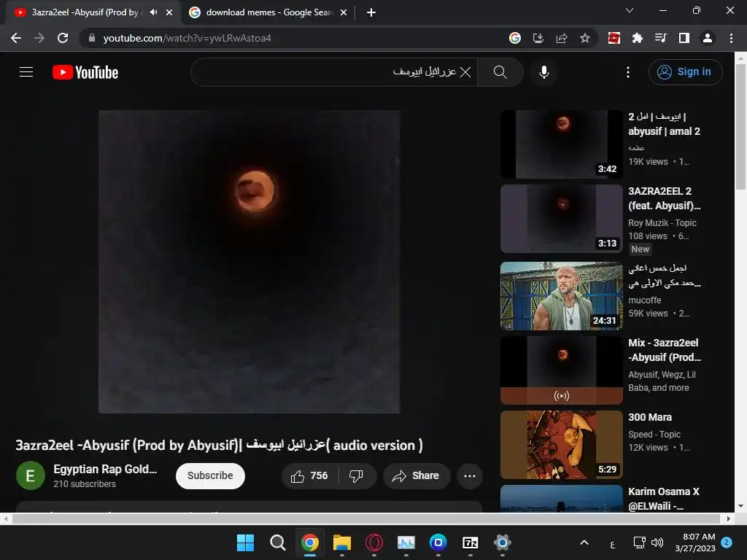This screenshot has width=747, height=560.
Task: Open Karim Osama X ELWaili video title
Action: pyautogui.click(x=664, y=499)
